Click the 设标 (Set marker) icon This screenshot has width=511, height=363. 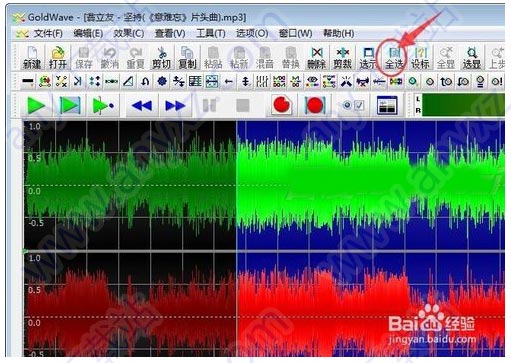pyautogui.click(x=420, y=58)
